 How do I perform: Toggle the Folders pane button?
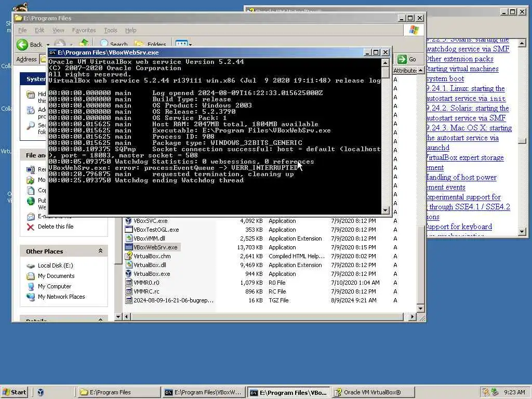[150, 44]
